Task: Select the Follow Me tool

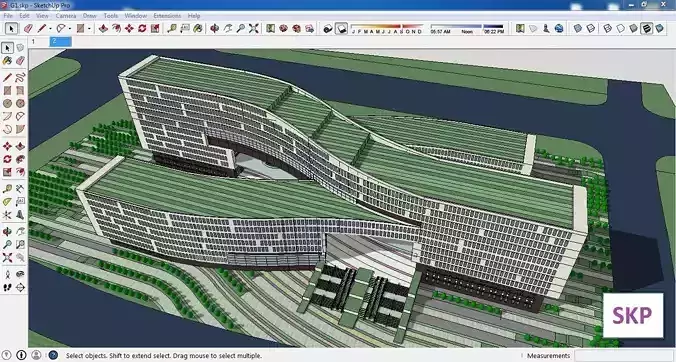Action: [x=20, y=159]
